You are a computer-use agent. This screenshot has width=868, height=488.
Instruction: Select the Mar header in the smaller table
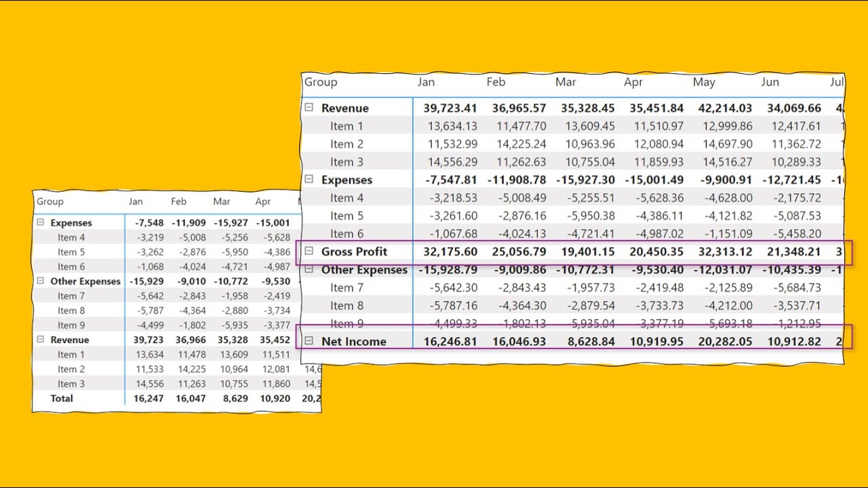pyautogui.click(x=222, y=201)
